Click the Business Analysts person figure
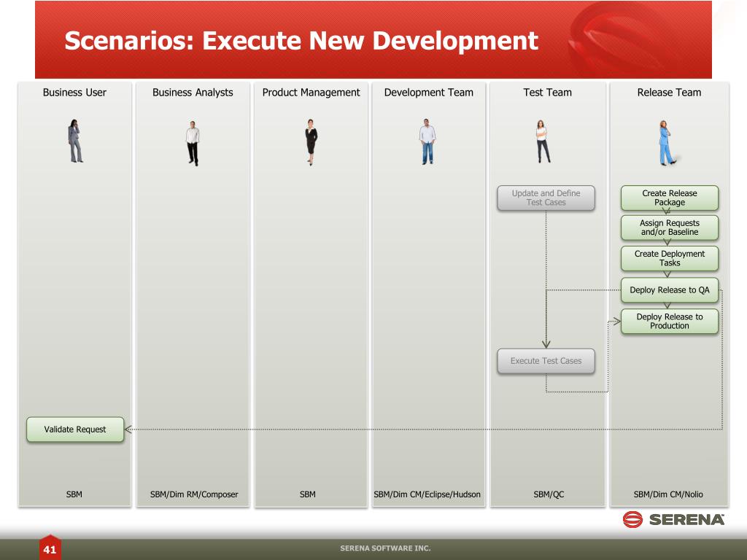 (193, 144)
